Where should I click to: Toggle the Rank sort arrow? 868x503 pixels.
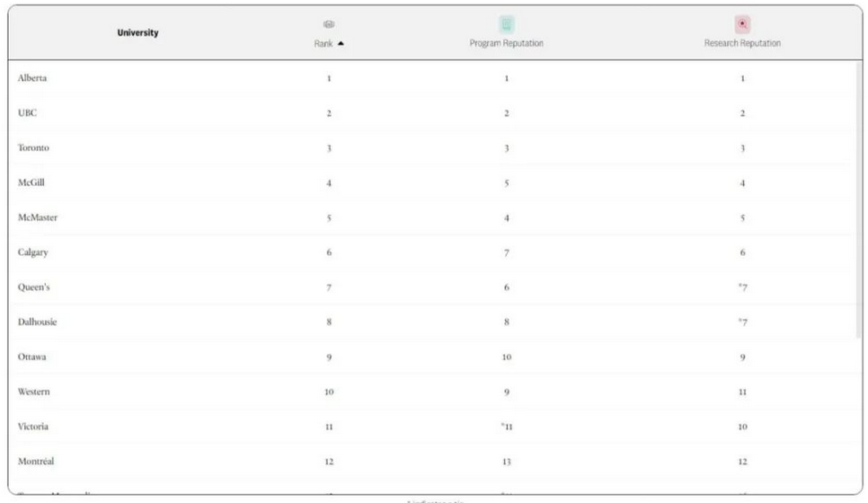pyautogui.click(x=341, y=44)
